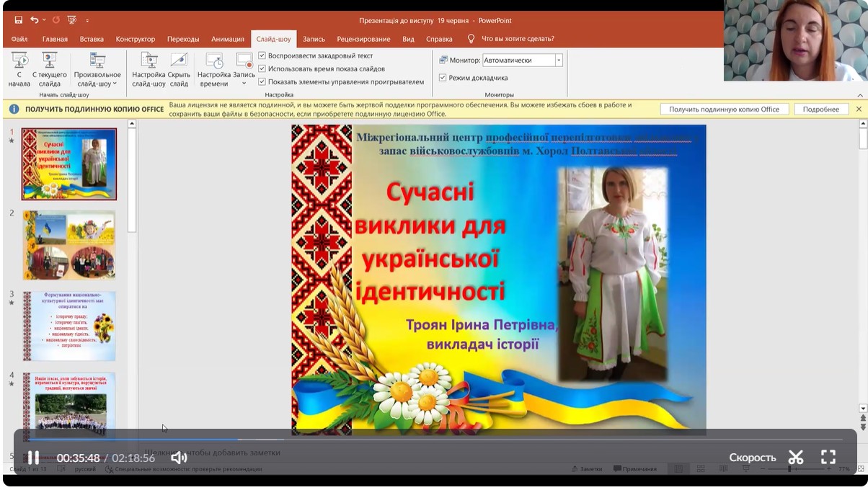Click the webcam video of the speaker

[796, 40]
